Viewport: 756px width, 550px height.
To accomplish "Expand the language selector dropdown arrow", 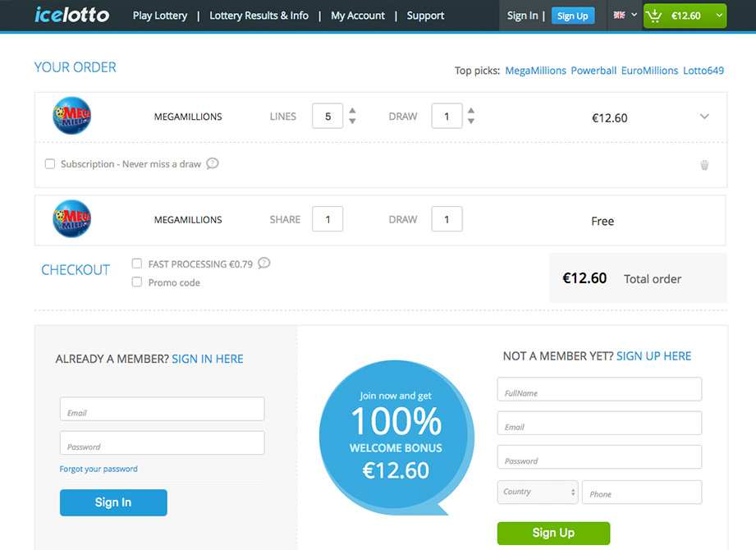I will (x=634, y=15).
